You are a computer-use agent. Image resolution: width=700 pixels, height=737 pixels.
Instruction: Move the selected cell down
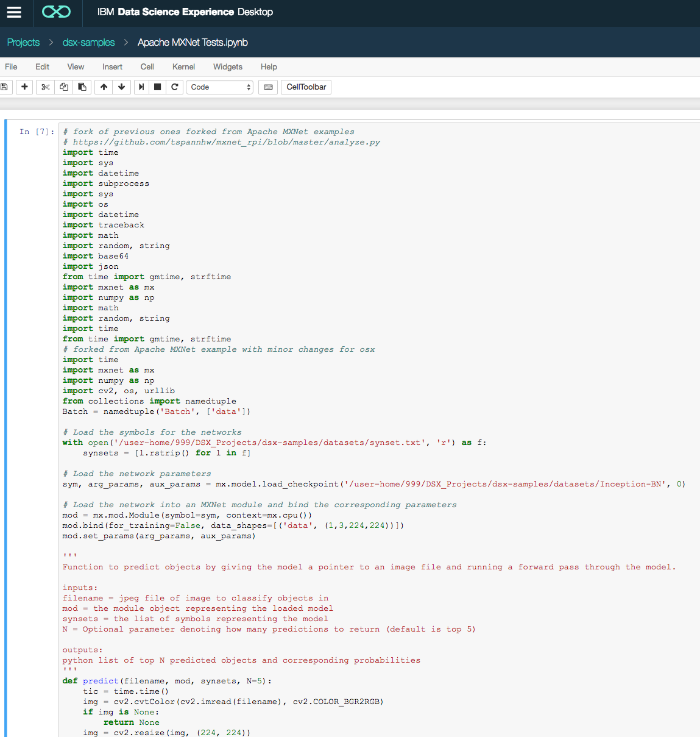[x=122, y=87]
